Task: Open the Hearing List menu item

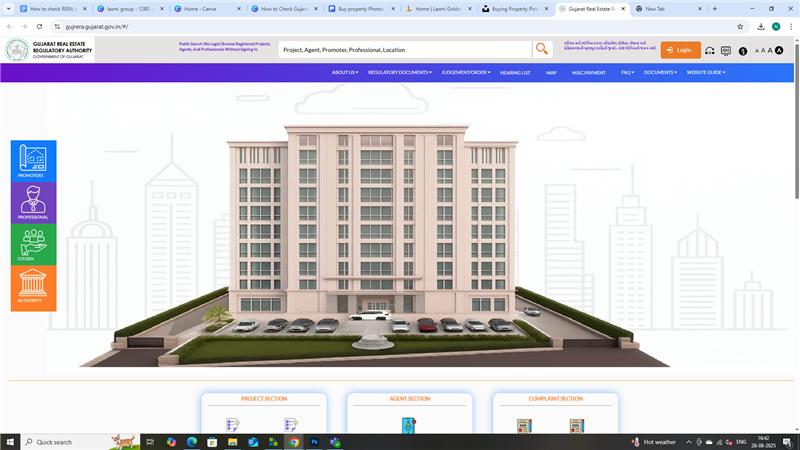Action: click(515, 72)
